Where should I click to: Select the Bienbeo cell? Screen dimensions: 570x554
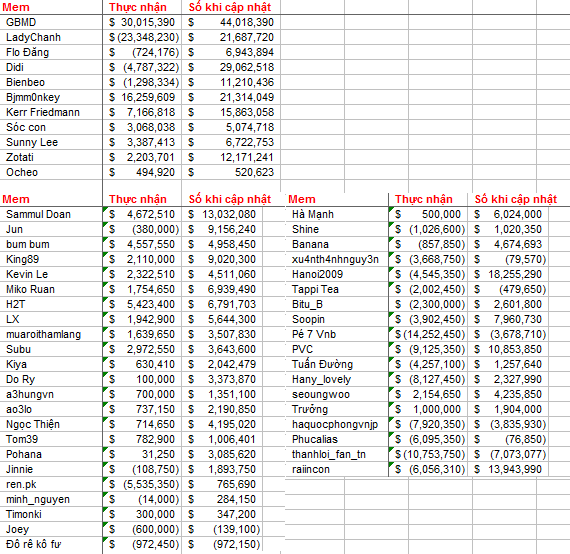51,83
